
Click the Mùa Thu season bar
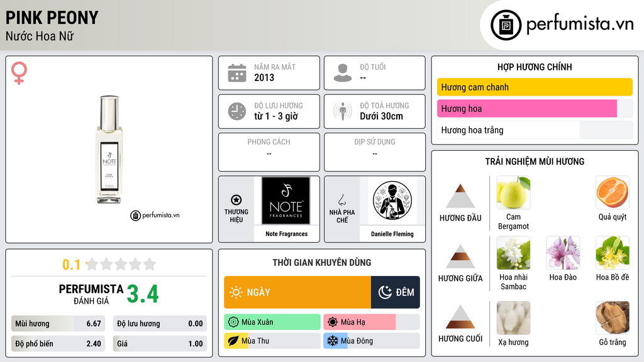pyautogui.click(x=272, y=341)
